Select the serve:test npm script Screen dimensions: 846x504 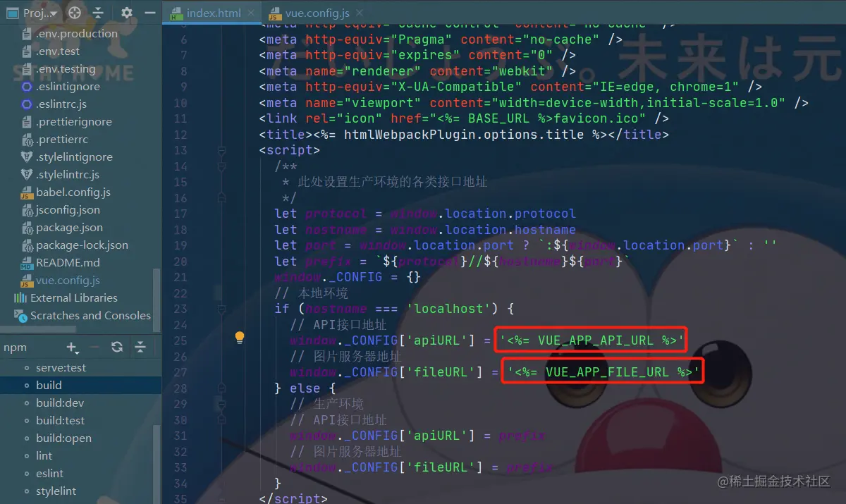(61, 368)
